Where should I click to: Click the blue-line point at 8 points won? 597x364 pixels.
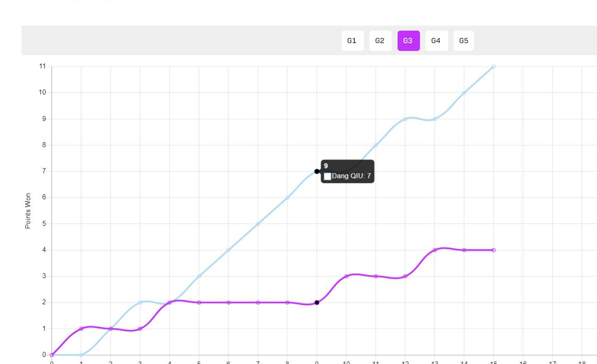(x=376, y=145)
